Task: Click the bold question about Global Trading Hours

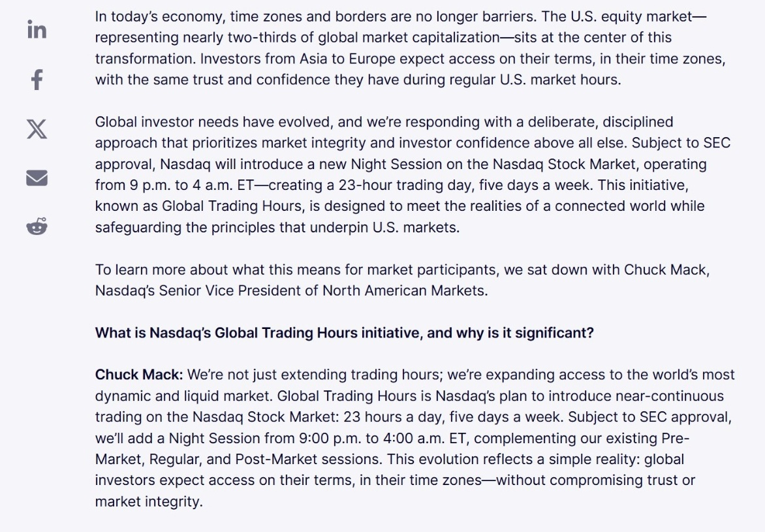Action: 345,333
